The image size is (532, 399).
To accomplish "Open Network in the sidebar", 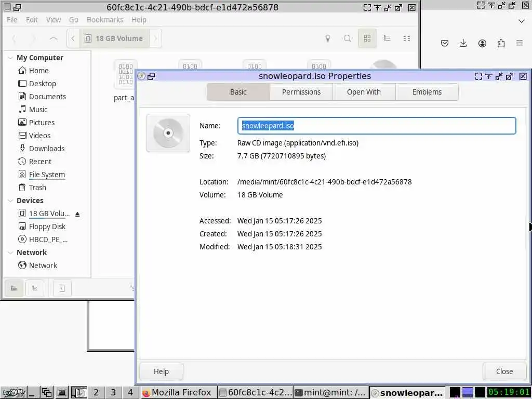I will click(x=37, y=265).
